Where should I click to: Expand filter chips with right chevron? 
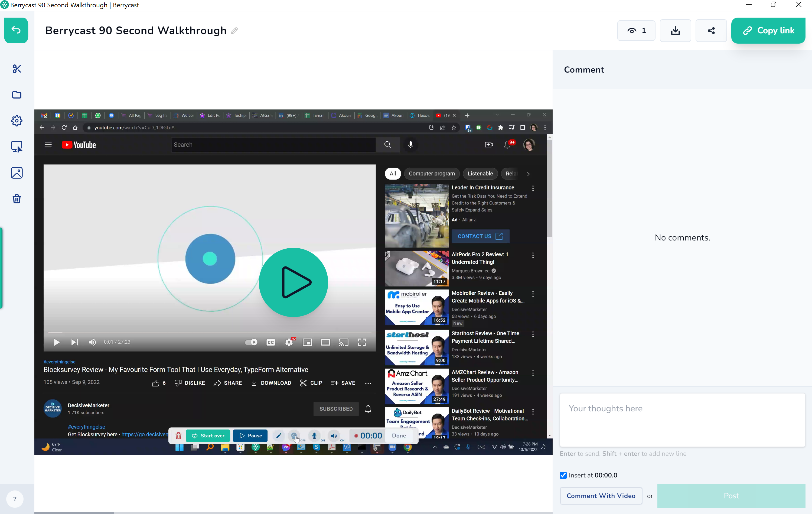529,174
